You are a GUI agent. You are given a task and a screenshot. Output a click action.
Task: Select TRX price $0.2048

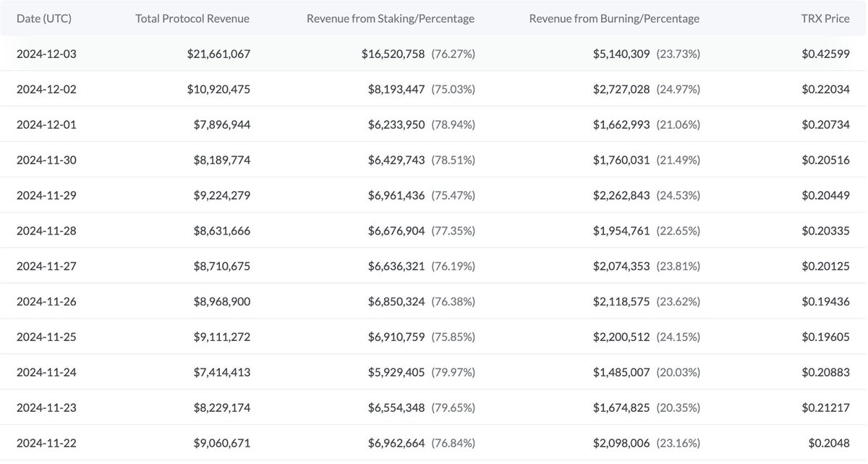pyautogui.click(x=830, y=444)
